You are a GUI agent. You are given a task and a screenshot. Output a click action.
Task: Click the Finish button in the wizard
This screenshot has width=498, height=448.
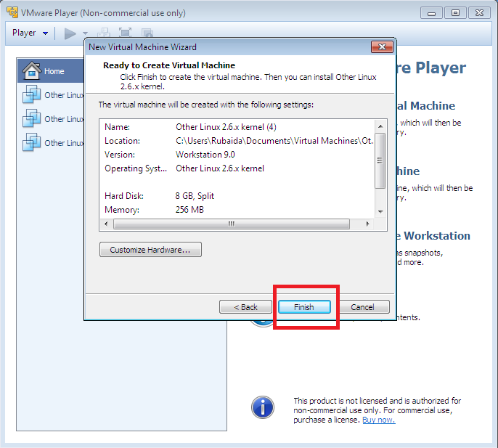(304, 307)
